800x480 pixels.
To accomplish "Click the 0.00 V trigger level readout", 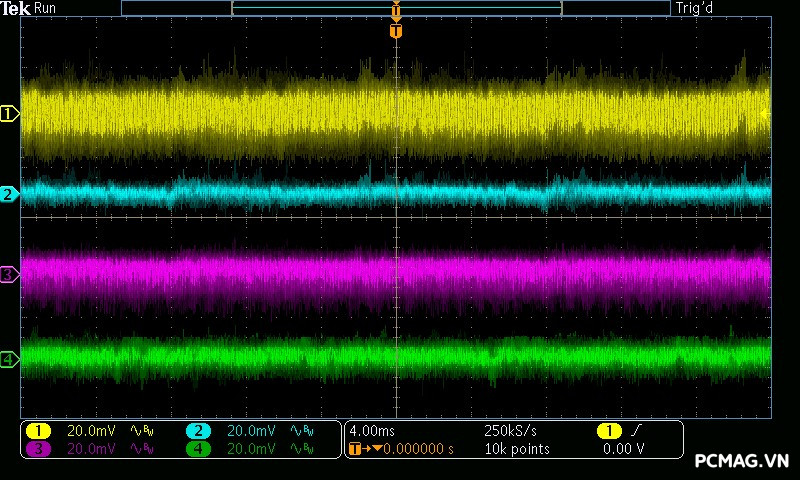I will [623, 449].
